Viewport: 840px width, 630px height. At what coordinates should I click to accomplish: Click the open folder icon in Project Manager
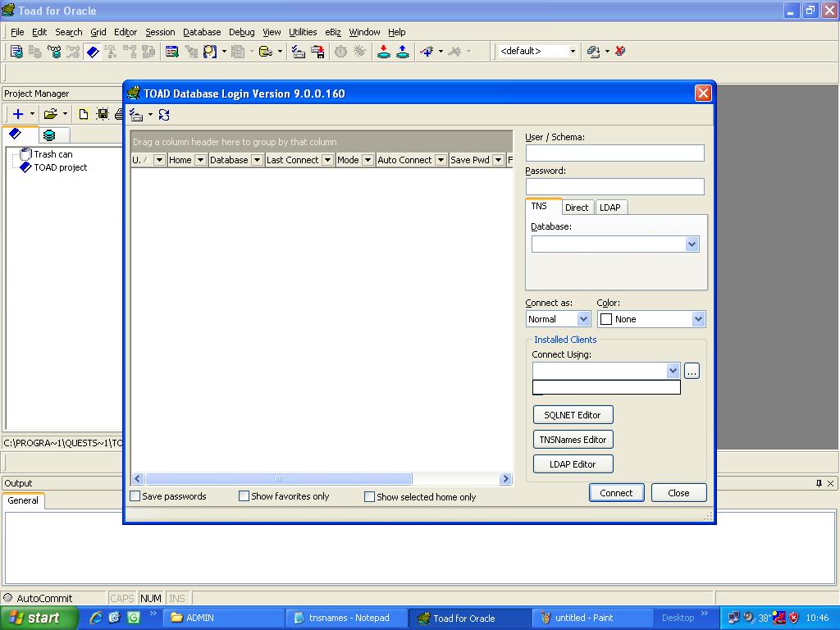[x=50, y=114]
